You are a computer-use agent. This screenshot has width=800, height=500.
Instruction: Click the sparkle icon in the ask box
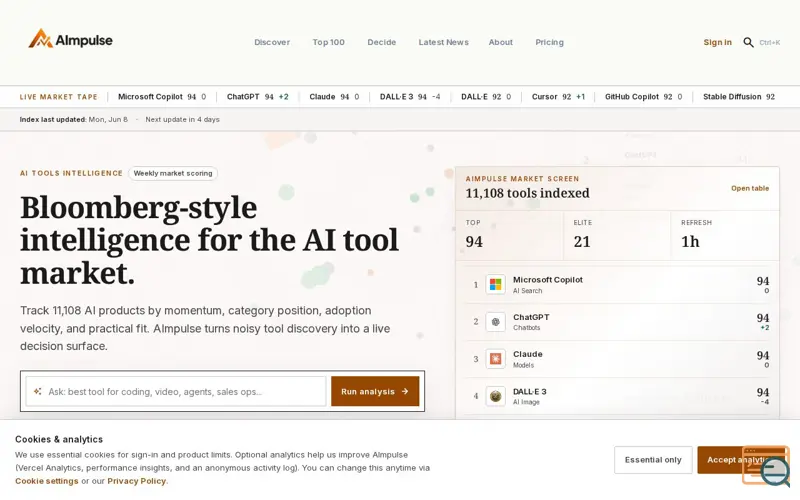click(38, 391)
